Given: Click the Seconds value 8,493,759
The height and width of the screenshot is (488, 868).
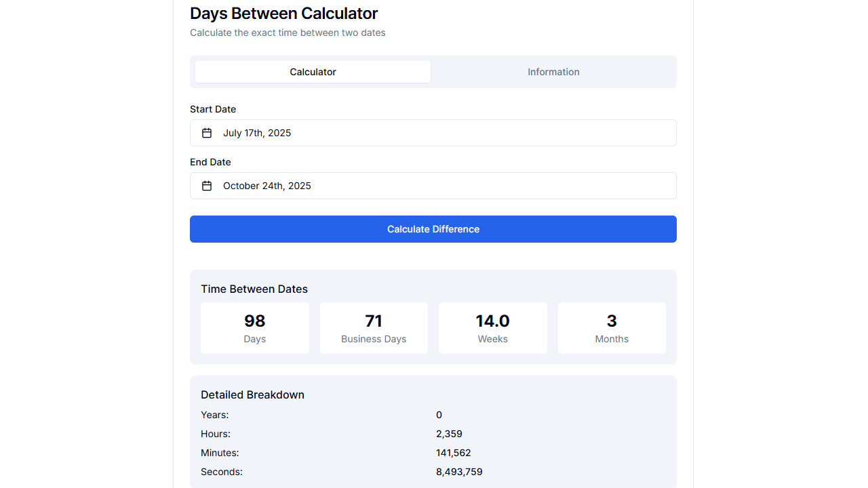Looking at the screenshot, I should pos(459,472).
